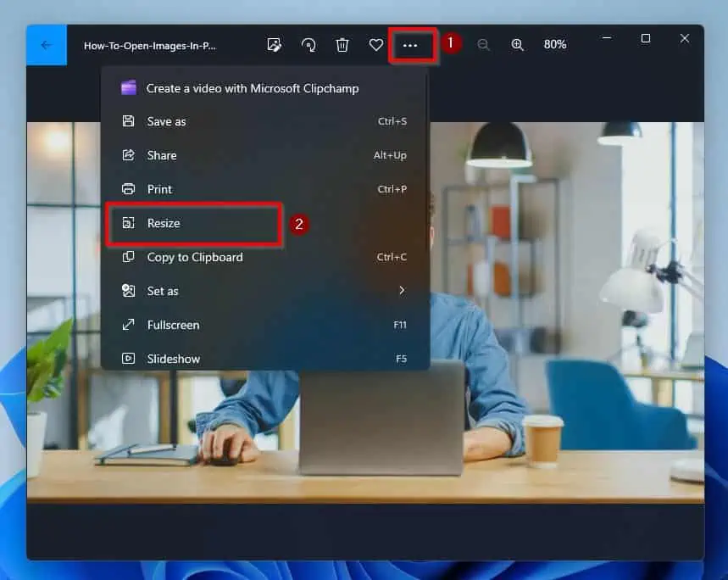The width and height of the screenshot is (728, 580).
Task: Add photo to favorites with heart icon
Action: (376, 45)
